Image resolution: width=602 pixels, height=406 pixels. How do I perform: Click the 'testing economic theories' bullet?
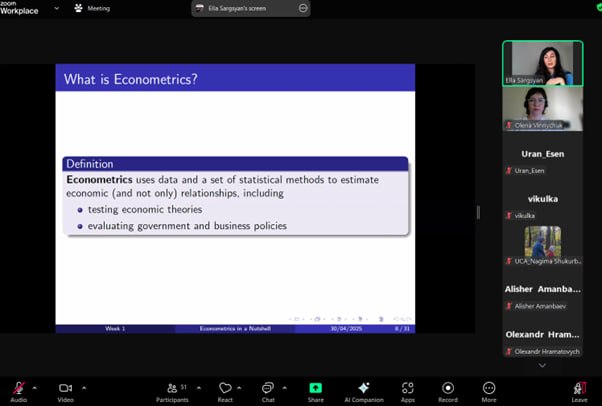point(145,209)
